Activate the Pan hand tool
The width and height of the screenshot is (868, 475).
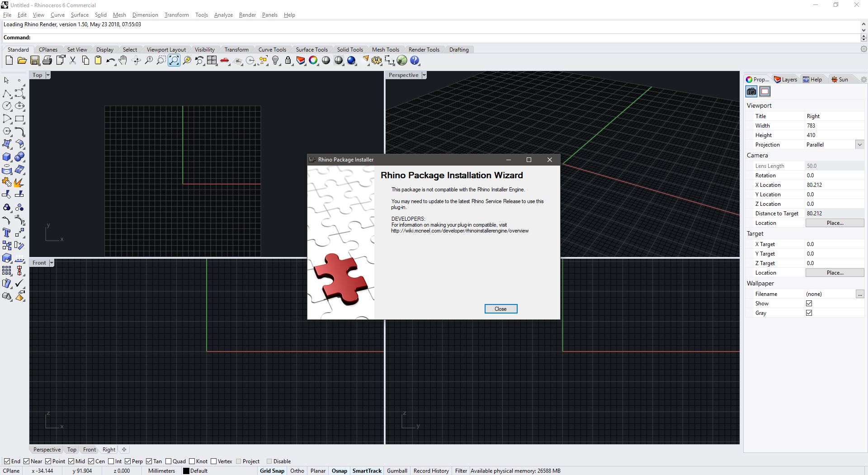tap(123, 61)
